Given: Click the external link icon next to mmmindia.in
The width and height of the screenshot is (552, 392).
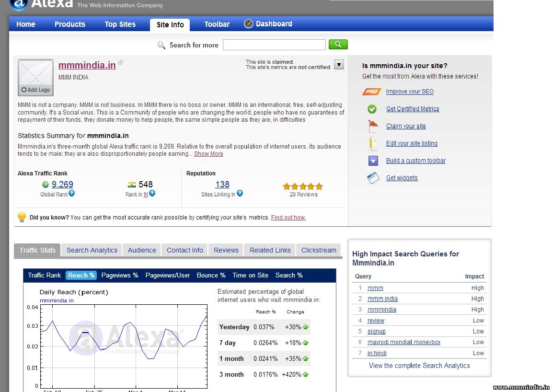Looking at the screenshot, I should pos(121,62).
